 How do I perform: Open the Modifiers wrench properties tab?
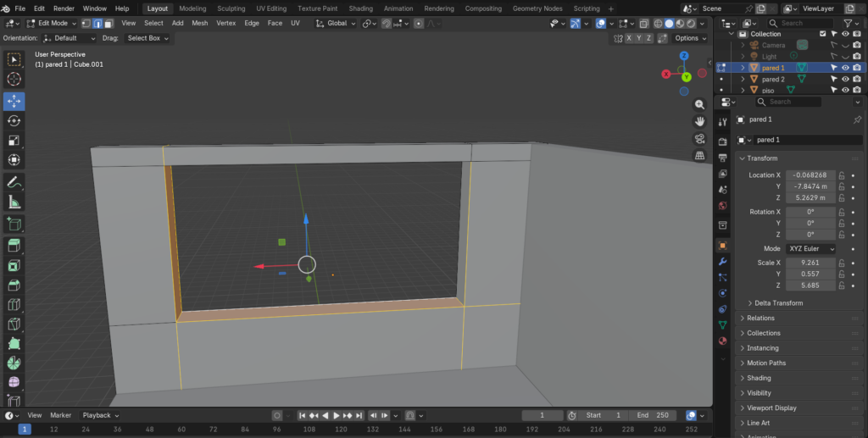pos(722,261)
